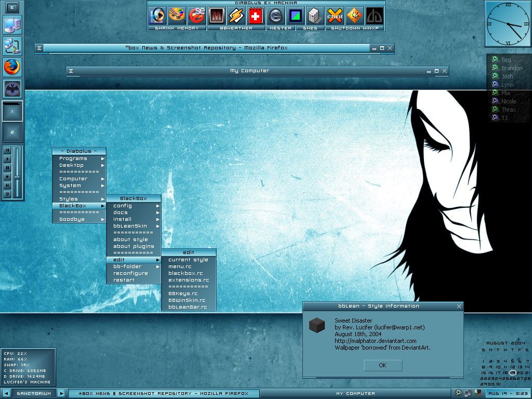Image resolution: width=532 pixels, height=399 pixels.
Task: Select My Computer task in the bottom bar
Action: pos(356,394)
